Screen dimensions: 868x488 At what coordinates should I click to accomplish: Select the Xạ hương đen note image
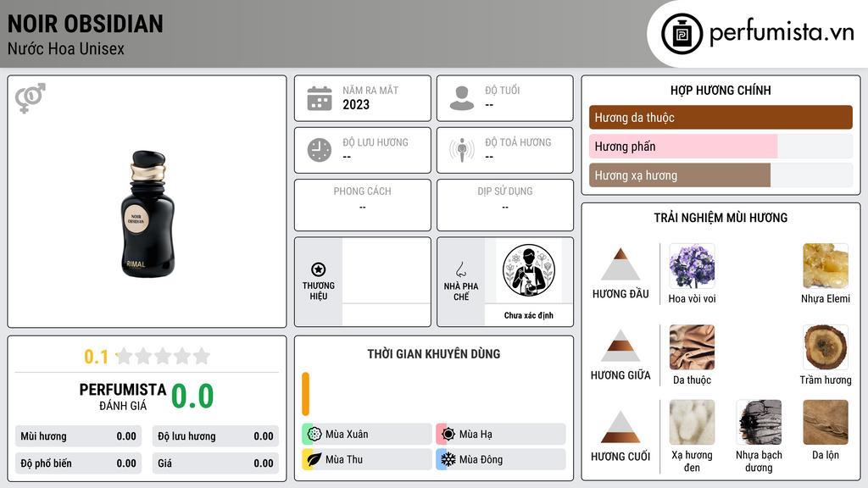tap(692, 423)
